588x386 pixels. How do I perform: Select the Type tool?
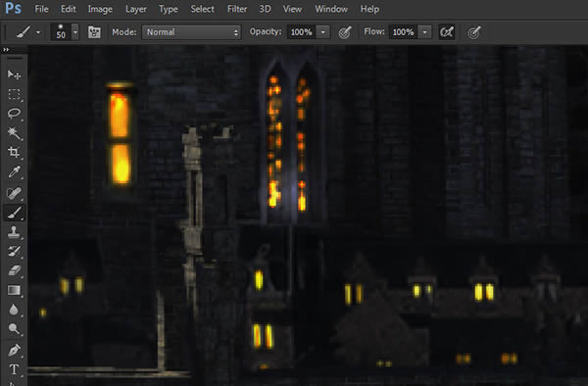click(14, 369)
